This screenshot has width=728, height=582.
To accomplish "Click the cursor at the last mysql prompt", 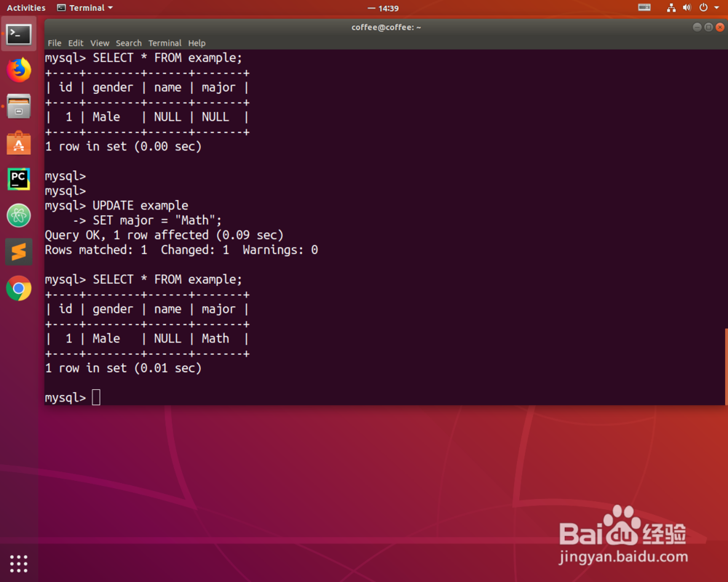I will (96, 398).
